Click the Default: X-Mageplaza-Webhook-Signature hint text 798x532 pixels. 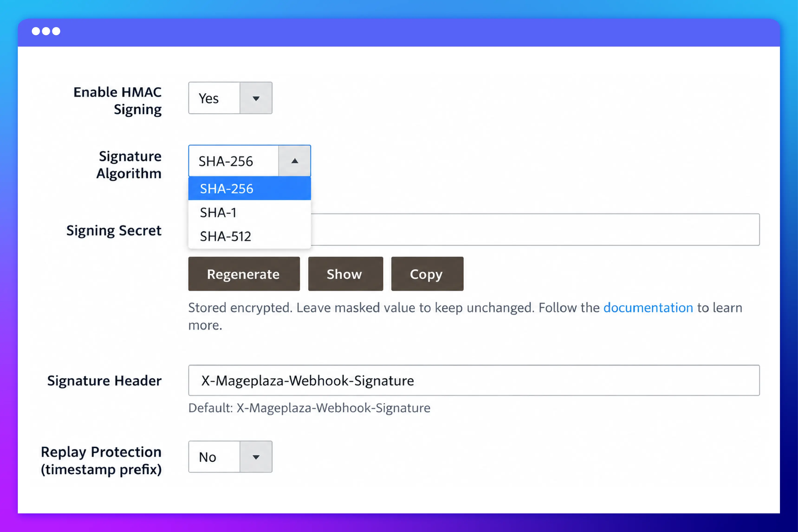(x=309, y=408)
